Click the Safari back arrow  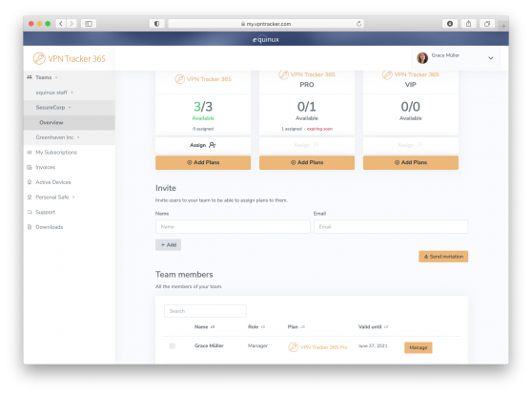click(61, 24)
